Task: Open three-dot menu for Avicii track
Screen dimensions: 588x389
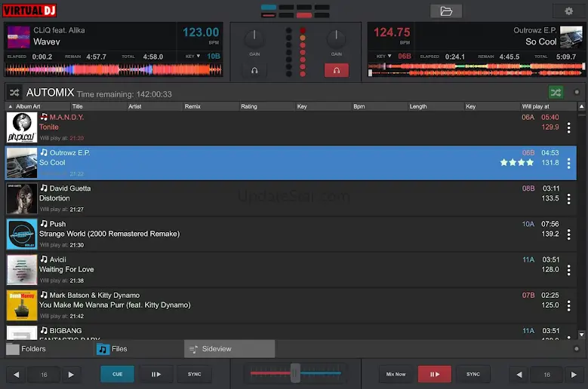Action: (x=568, y=270)
